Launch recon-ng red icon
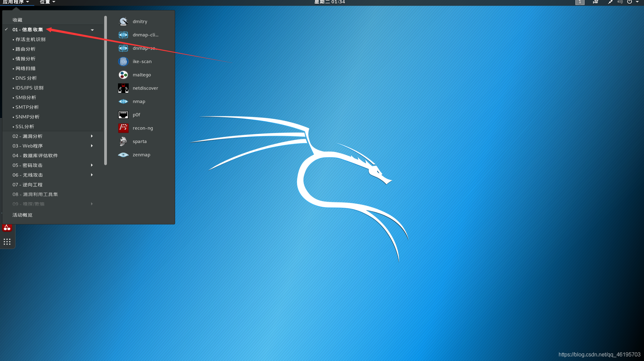 tap(123, 128)
